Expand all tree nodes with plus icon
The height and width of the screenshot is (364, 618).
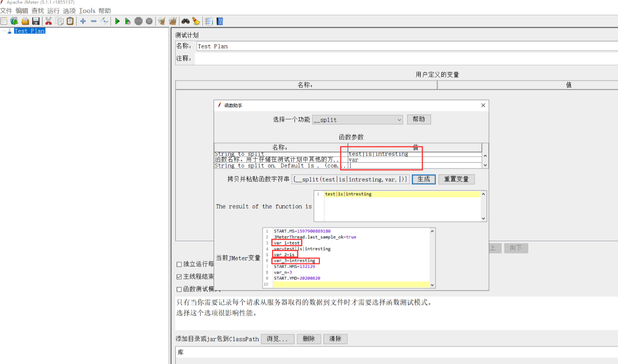pos(83,21)
